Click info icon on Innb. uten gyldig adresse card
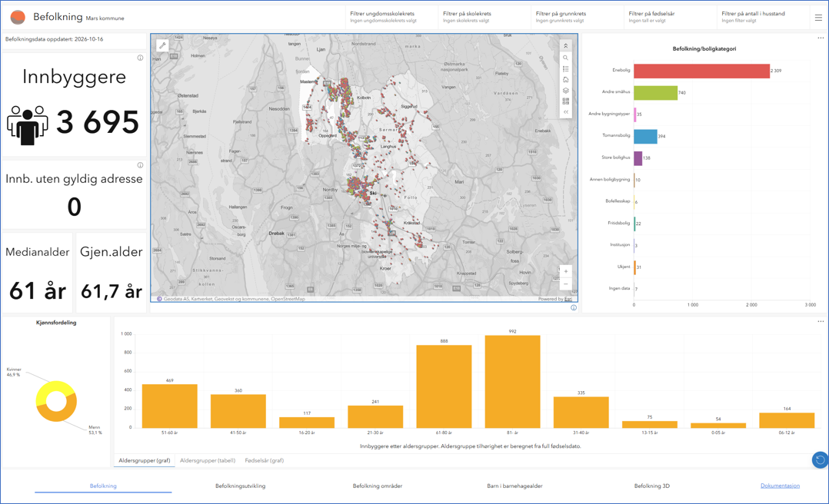 [140, 165]
